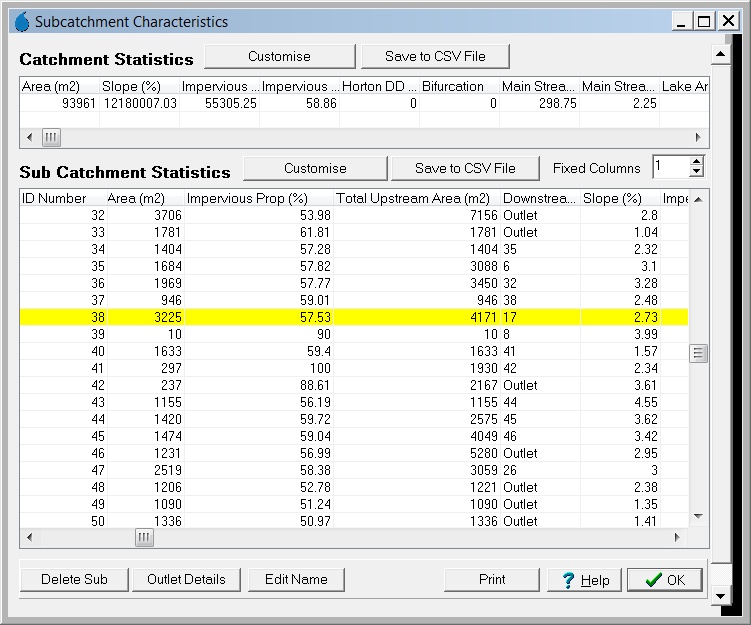Increase the Fixed Columns value with up arrow
751x625 pixels.
(696, 162)
